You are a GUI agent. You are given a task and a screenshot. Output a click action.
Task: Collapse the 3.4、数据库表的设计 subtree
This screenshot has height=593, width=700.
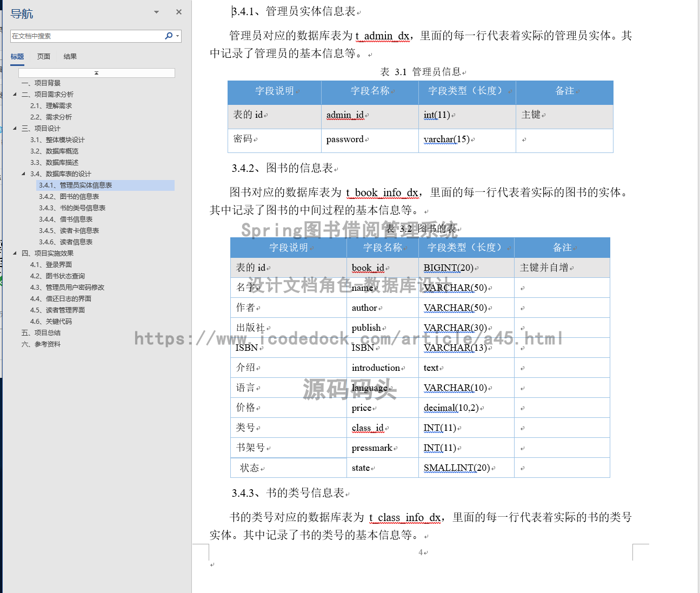tap(23, 174)
